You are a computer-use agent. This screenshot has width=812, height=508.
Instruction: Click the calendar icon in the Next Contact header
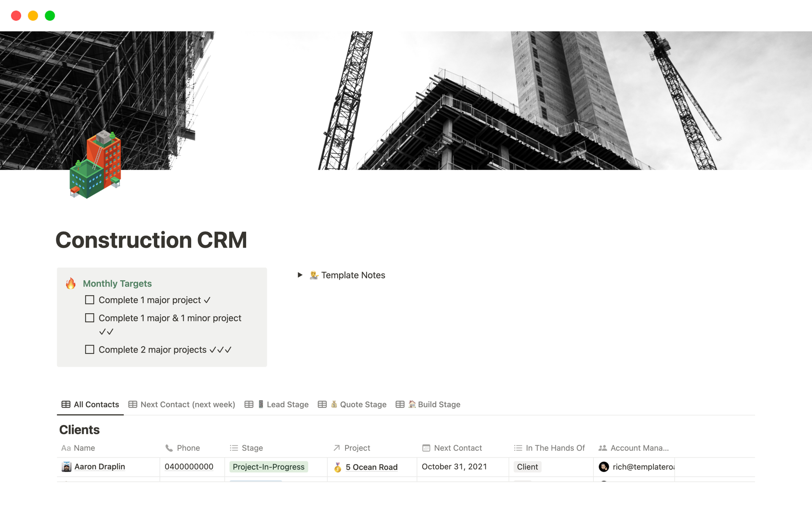pyautogui.click(x=426, y=448)
